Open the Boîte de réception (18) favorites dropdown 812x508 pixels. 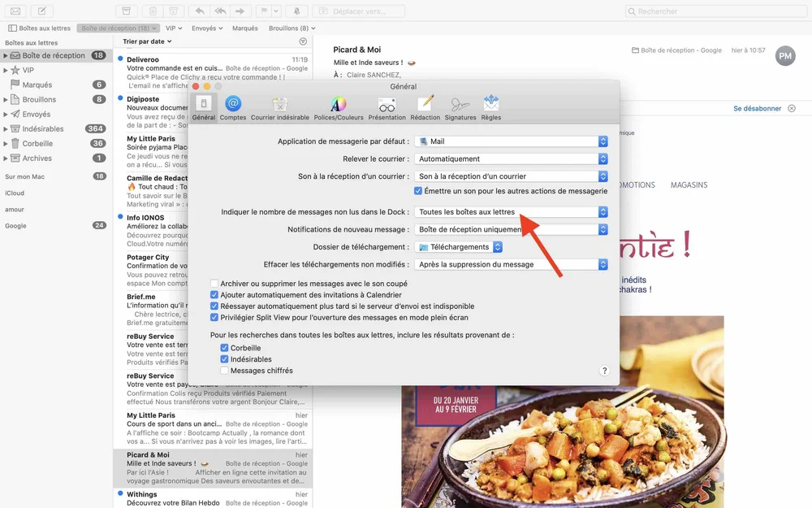point(119,28)
